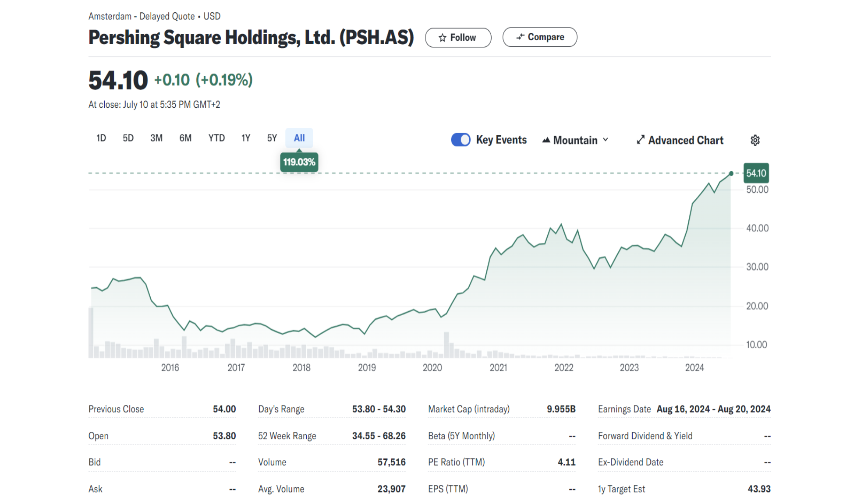Select the 1D time range
The height and width of the screenshot is (504, 843).
pos(101,138)
